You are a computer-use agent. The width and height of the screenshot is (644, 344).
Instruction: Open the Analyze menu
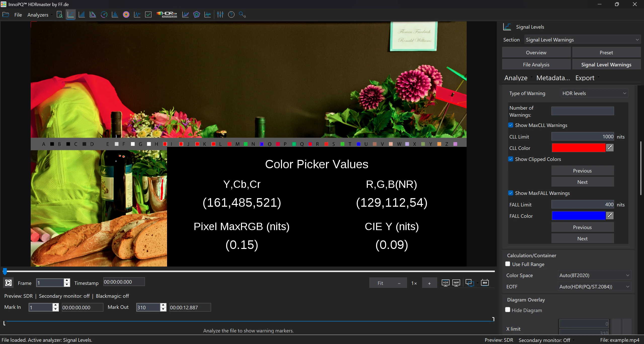click(x=518, y=78)
